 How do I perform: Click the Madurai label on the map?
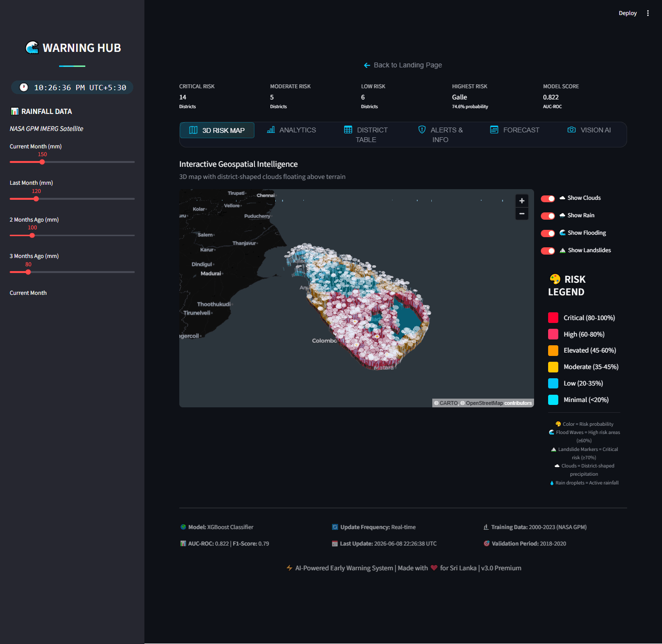211,274
